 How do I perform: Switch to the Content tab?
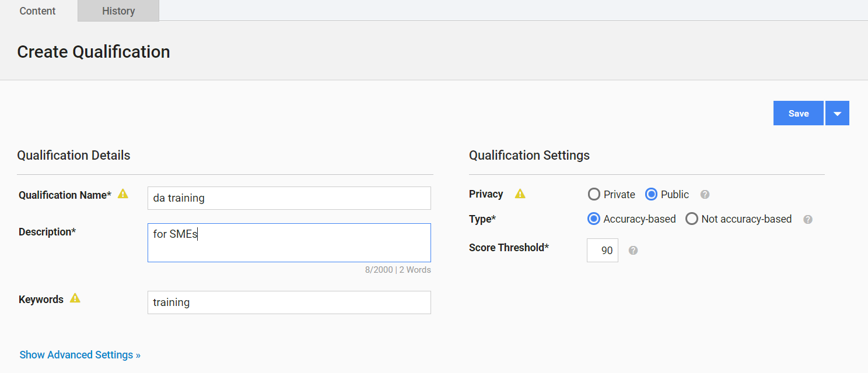pyautogui.click(x=38, y=10)
